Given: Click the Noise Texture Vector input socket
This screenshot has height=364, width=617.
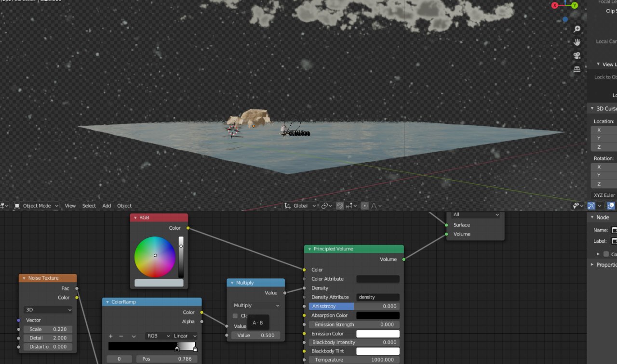Looking at the screenshot, I should click(x=19, y=320).
